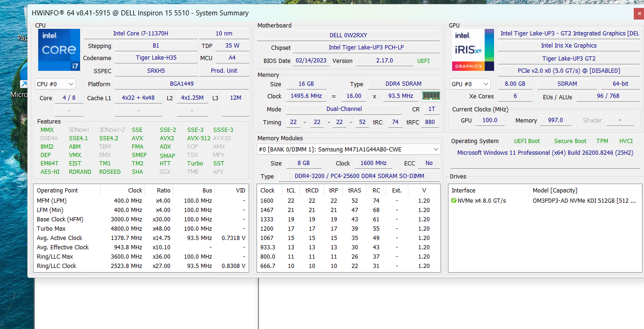
Task: Click the Dual-Channel mode field
Action: point(344,109)
